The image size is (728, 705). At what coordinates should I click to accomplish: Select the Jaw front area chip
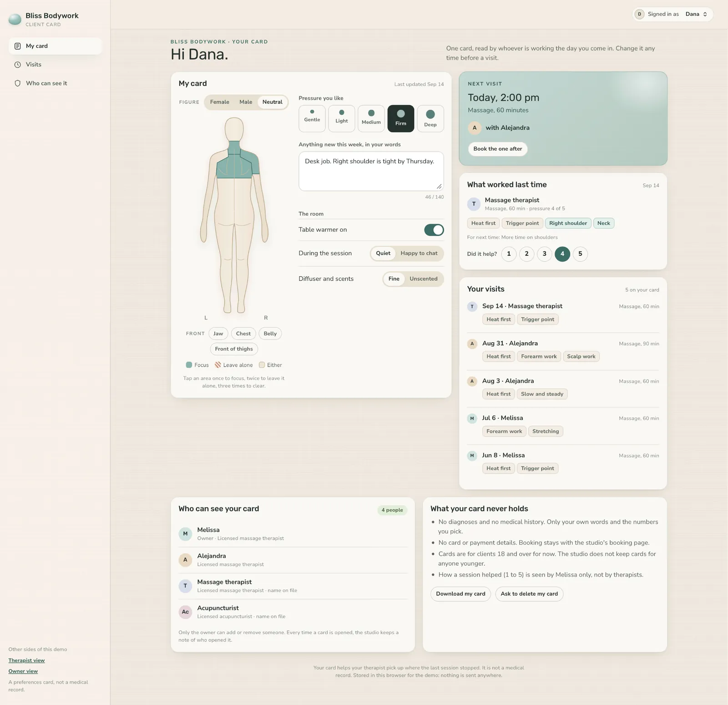(218, 334)
